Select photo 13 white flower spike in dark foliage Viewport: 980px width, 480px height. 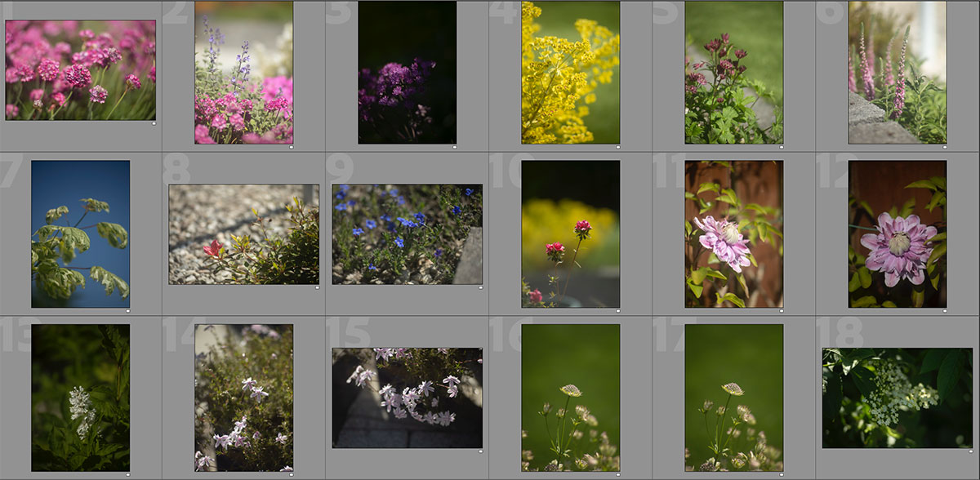[x=81, y=398]
